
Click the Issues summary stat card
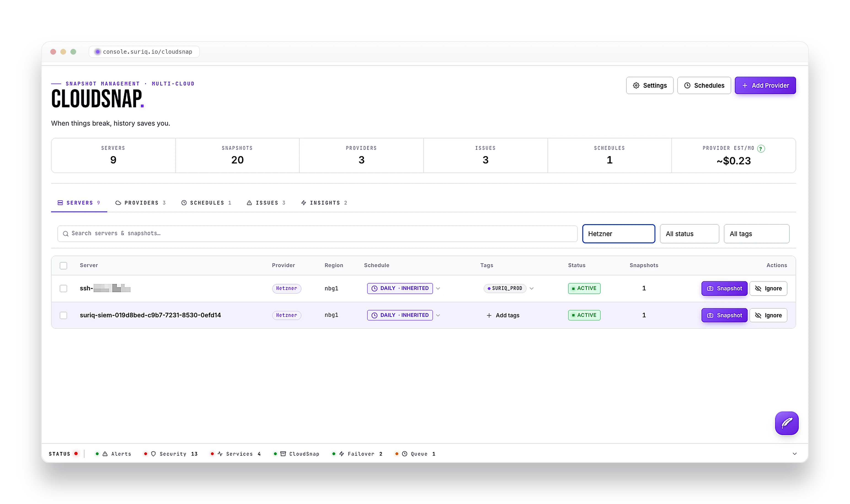click(x=485, y=156)
